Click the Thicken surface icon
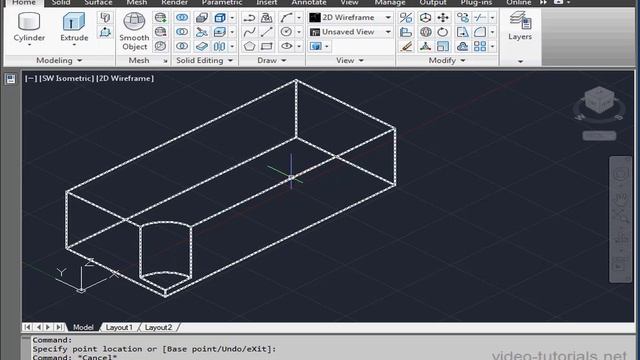640x360 pixels. (x=201, y=46)
